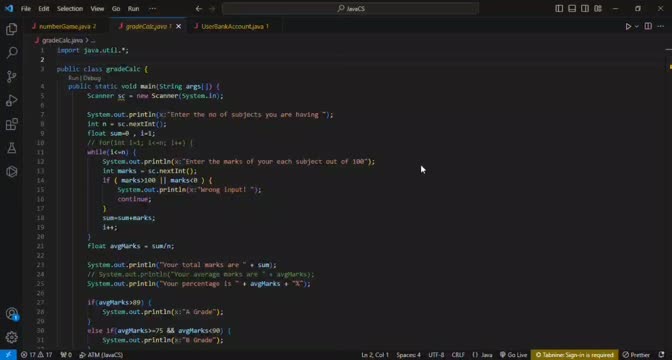Open the Source Control view
The height and width of the screenshot is (360, 672).
tap(12, 77)
